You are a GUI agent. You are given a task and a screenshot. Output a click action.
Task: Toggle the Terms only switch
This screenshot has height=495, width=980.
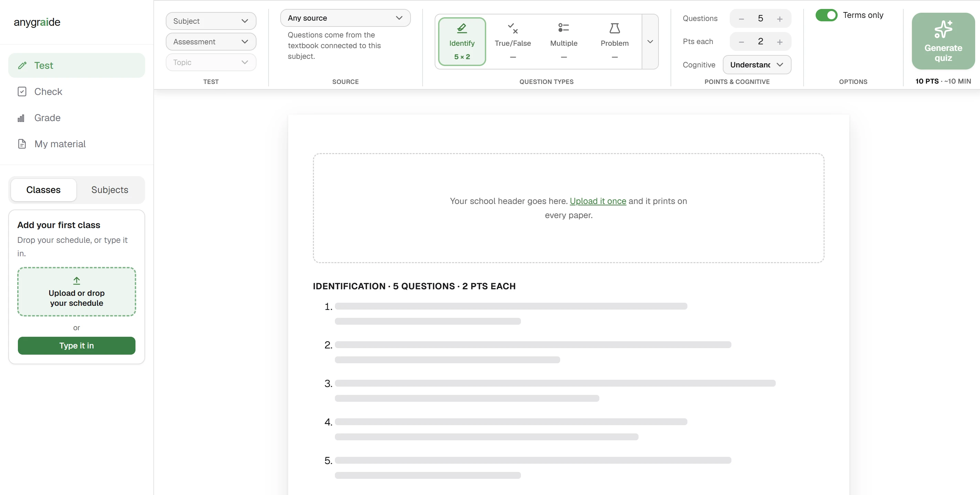coord(826,15)
